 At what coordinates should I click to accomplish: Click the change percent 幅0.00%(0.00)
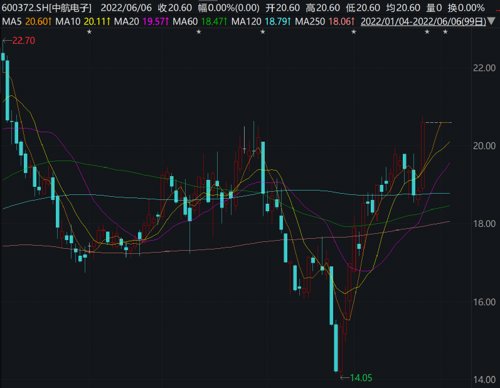click(x=229, y=8)
